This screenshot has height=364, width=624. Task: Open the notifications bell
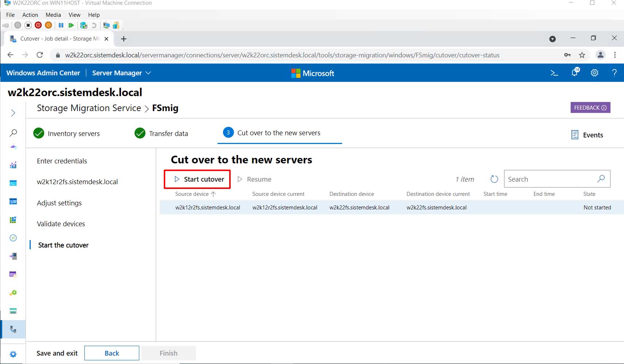tap(575, 72)
